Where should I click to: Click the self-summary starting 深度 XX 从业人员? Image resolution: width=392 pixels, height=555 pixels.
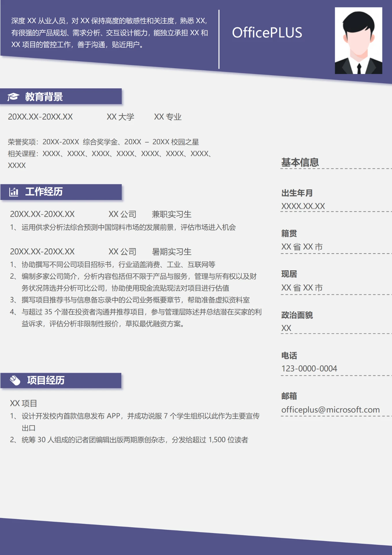coord(109,33)
